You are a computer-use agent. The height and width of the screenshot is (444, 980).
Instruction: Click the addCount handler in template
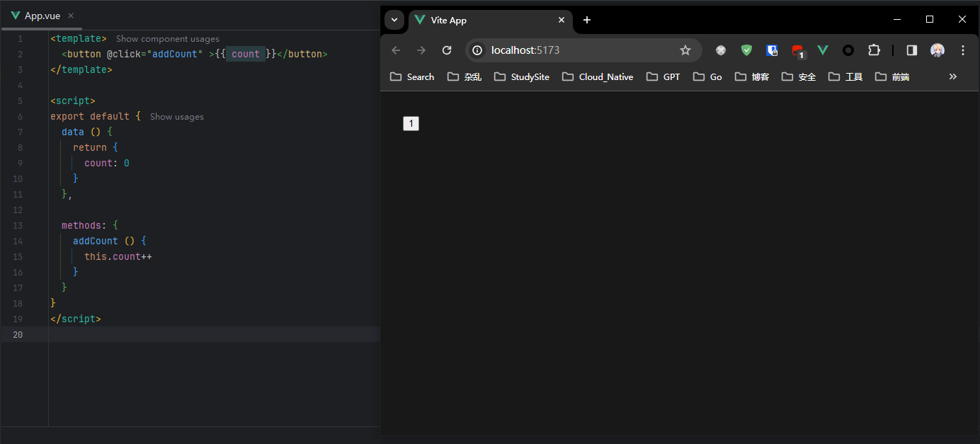[x=175, y=54]
